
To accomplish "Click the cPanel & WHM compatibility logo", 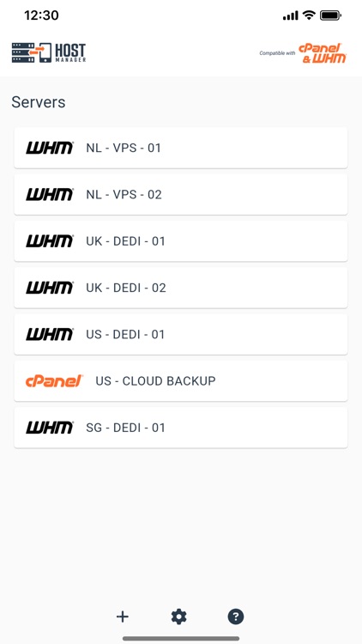I will [x=303, y=53].
